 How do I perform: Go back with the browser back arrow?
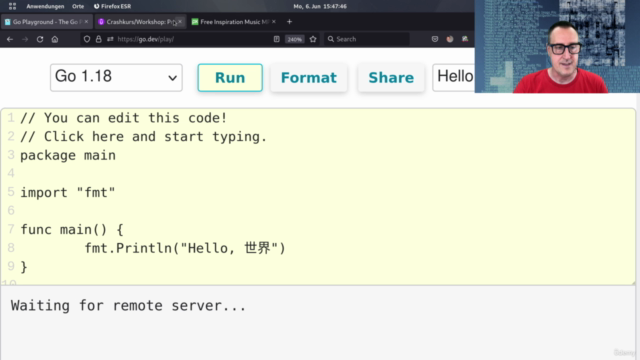point(10,39)
